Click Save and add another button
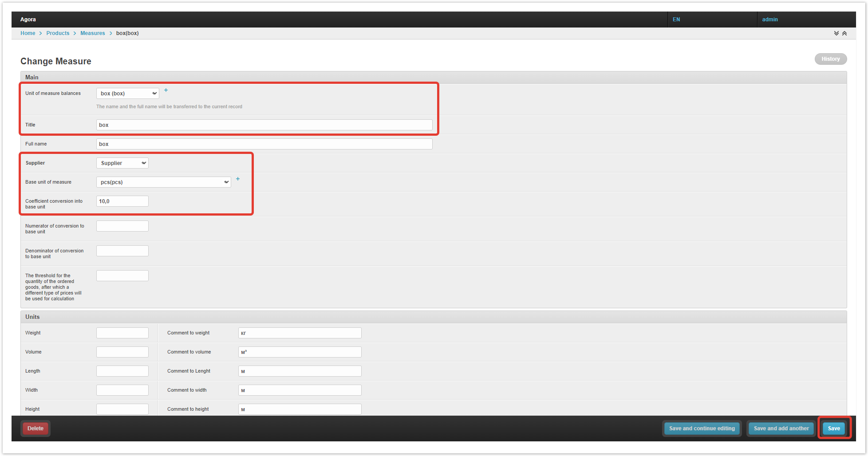This screenshot has height=456, width=868. click(x=781, y=428)
